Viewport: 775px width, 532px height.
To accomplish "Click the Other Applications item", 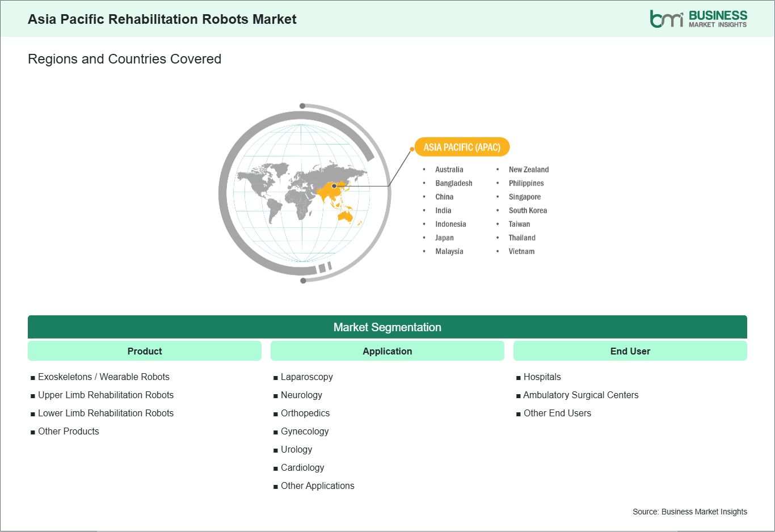I will [x=317, y=485].
